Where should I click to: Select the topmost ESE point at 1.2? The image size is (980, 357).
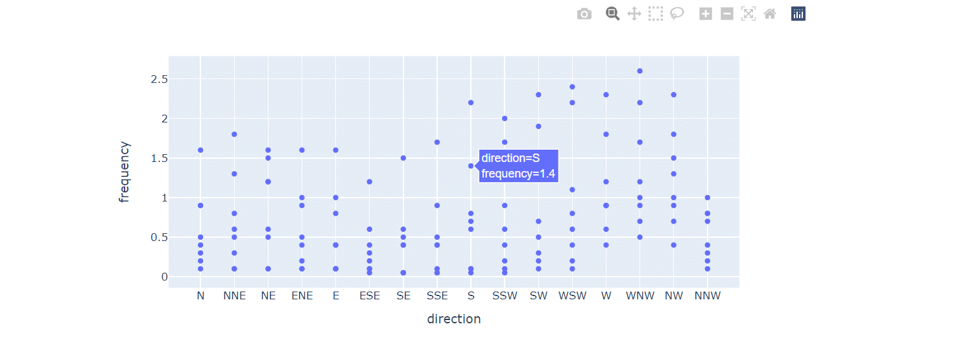370,181
